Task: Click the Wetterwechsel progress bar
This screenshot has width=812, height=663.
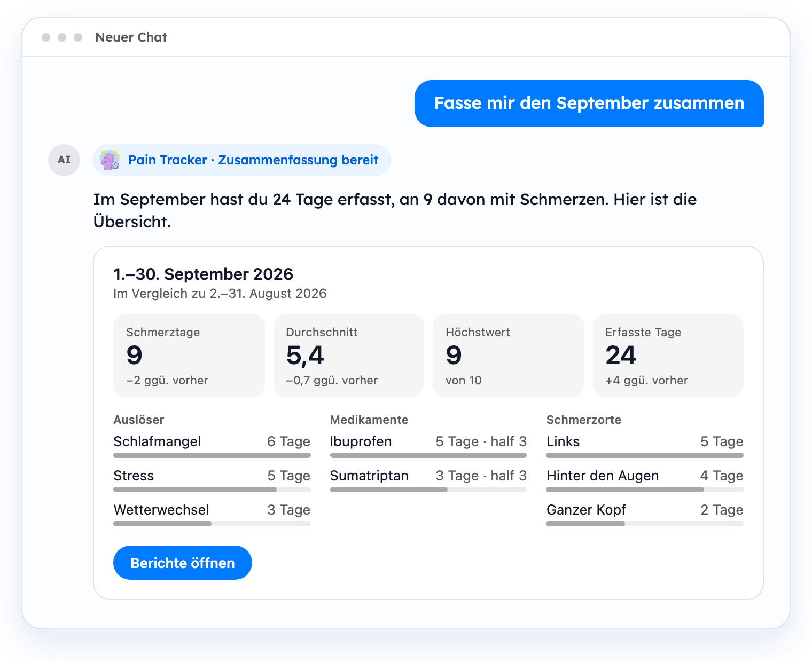Action: 212,524
